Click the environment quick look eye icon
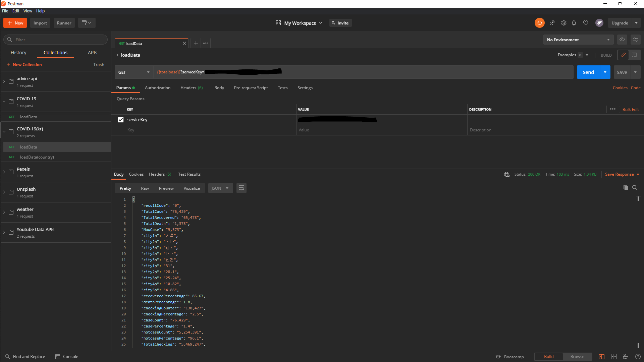644x362 pixels. (x=622, y=40)
